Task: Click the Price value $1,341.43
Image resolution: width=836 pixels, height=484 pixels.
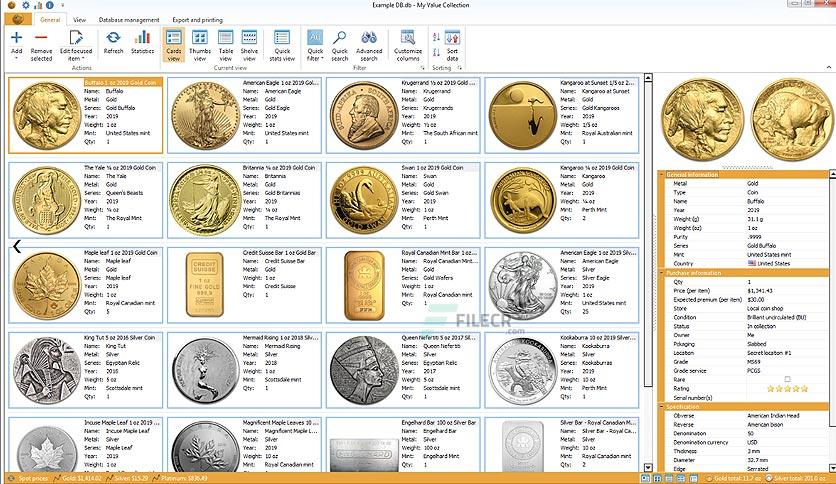Action: [760, 291]
